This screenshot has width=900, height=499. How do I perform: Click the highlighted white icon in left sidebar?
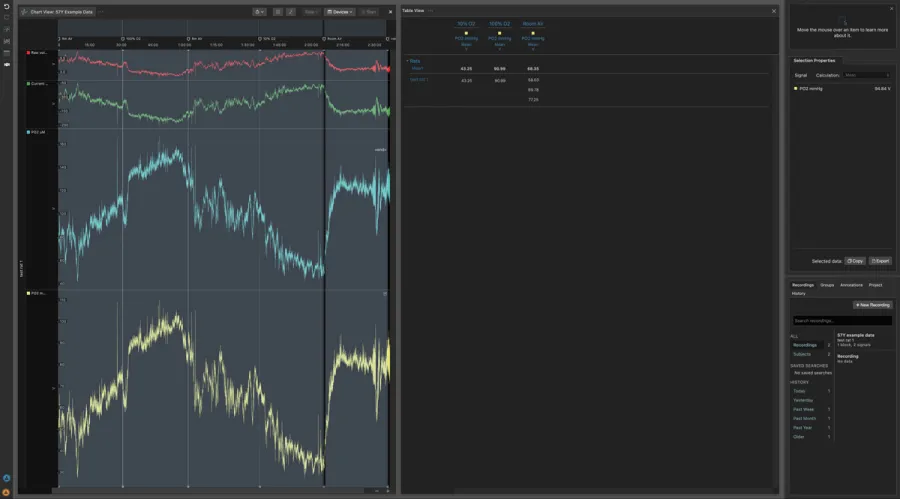6,65
